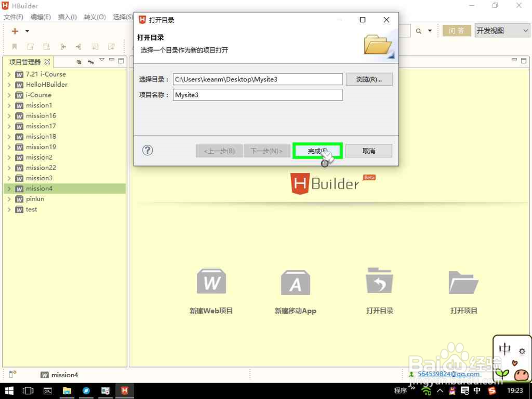
Task: Open the Windows Start menu
Action: [9, 391]
